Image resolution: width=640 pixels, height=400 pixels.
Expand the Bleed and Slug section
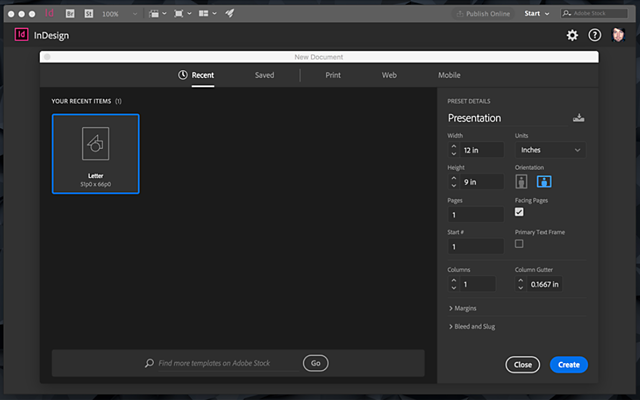click(472, 327)
